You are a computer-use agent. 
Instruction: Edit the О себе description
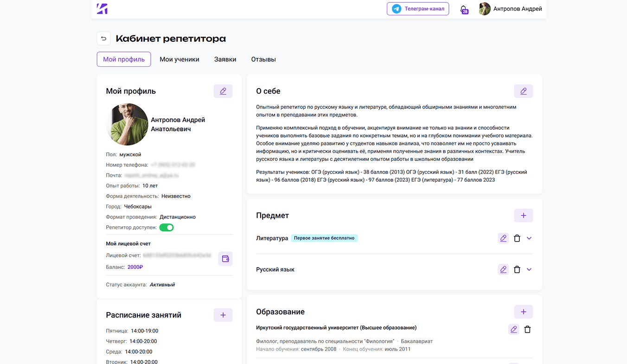(523, 91)
